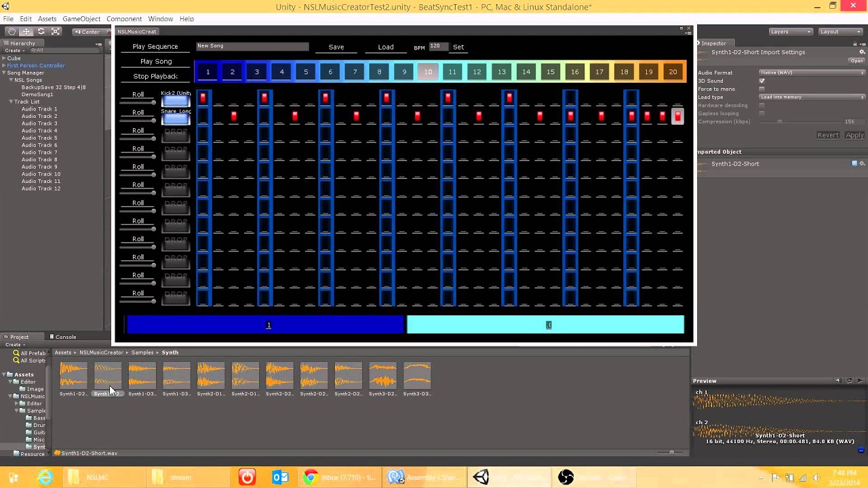Select the Synth3-D2 sample thumbnail
Screen dimensions: 868x488
[x=382, y=376]
